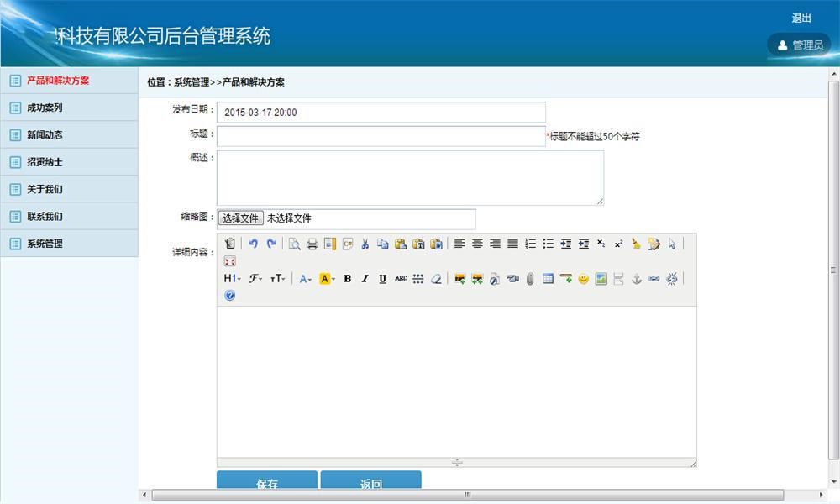Click the 选择文件 file chooser button
The height and width of the screenshot is (504, 840).
click(x=240, y=218)
